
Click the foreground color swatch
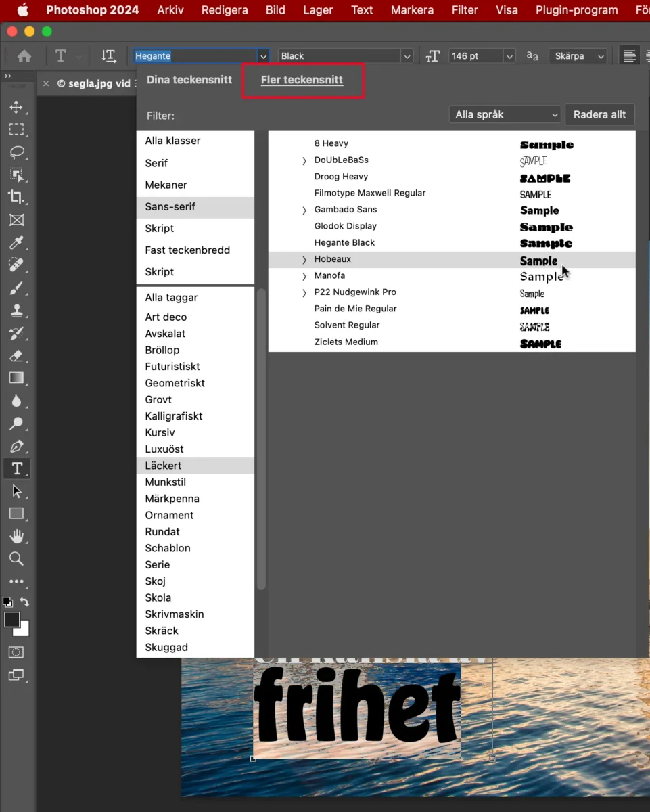click(x=12, y=620)
